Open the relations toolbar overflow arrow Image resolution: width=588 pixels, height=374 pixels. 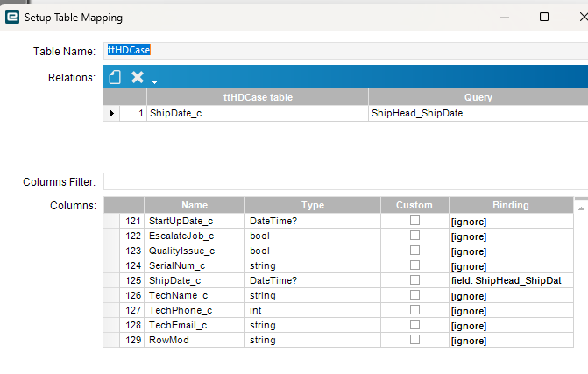tap(154, 82)
